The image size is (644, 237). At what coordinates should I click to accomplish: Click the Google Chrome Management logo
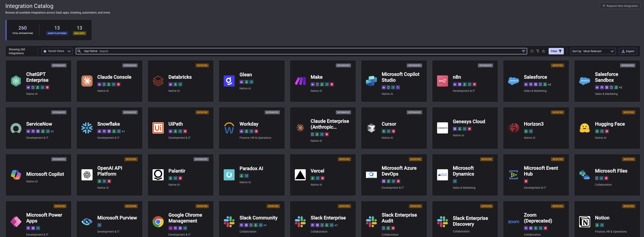click(158, 222)
